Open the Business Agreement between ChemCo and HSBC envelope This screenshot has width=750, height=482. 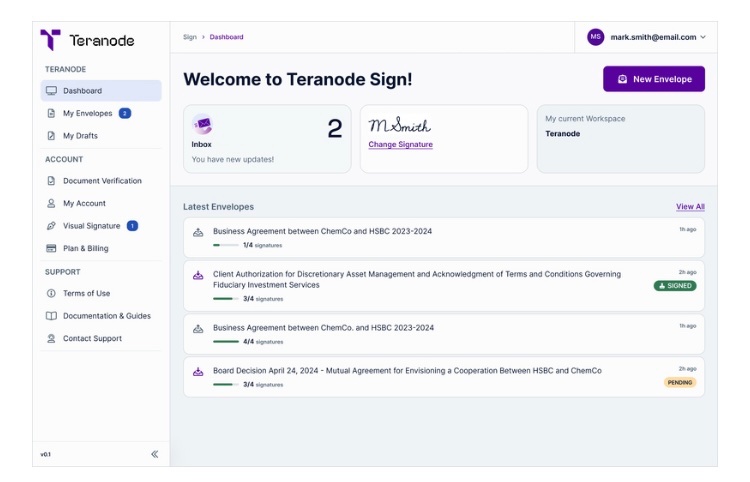[x=444, y=238]
